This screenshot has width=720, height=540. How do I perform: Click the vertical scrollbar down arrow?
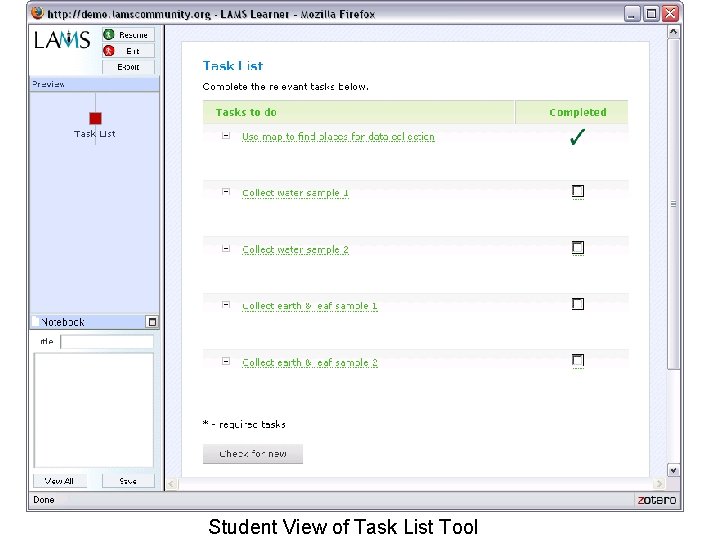(673, 470)
